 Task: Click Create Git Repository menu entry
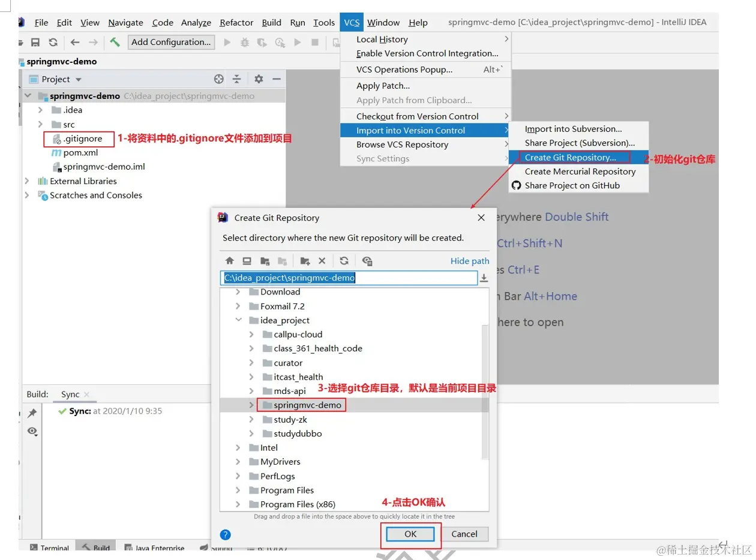[x=578, y=157]
